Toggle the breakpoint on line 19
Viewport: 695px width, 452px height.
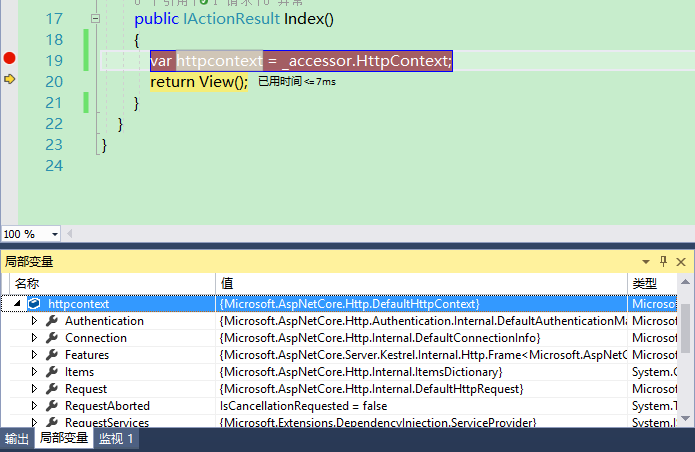tap(9, 58)
